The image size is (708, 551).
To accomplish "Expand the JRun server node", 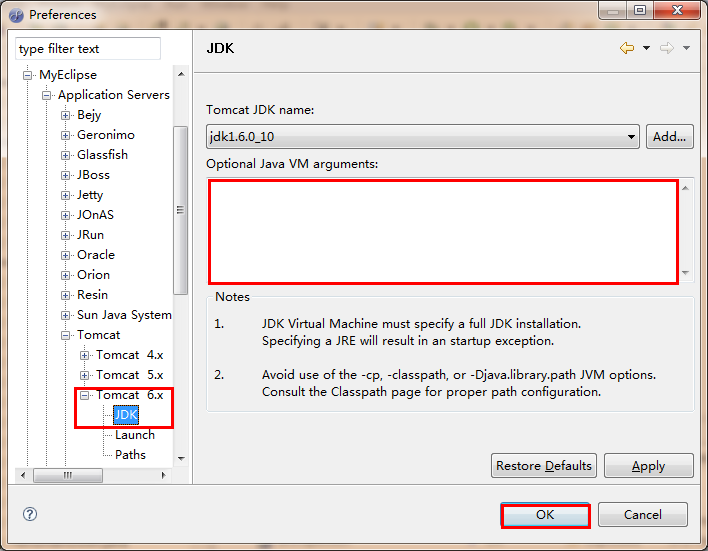I will (65, 235).
